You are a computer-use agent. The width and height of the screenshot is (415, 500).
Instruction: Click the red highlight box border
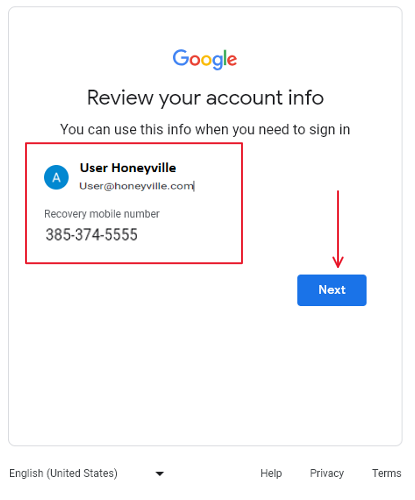pos(134,144)
